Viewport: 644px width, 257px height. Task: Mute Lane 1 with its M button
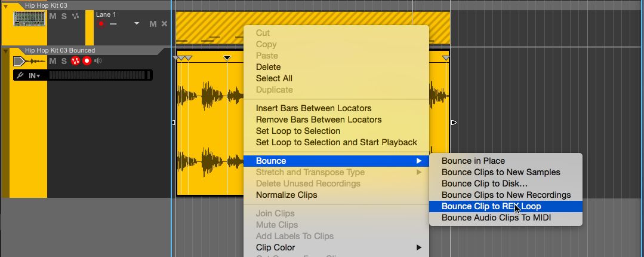click(153, 23)
